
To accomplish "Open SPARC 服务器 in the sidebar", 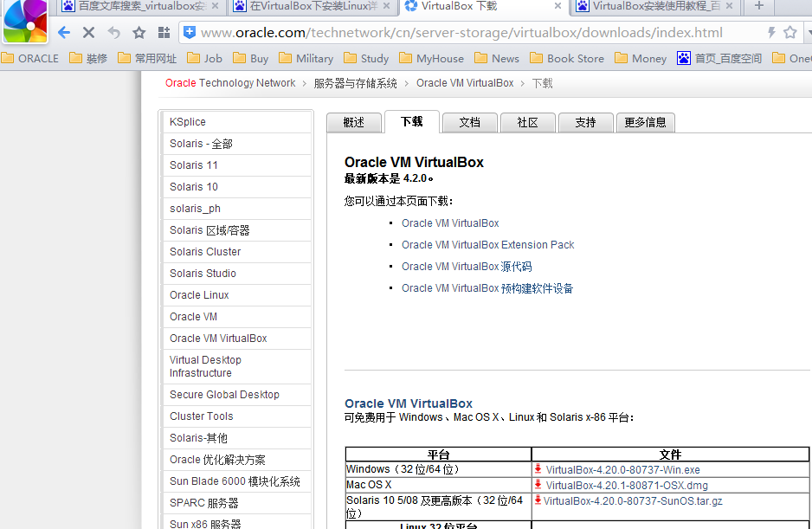I will click(236, 503).
